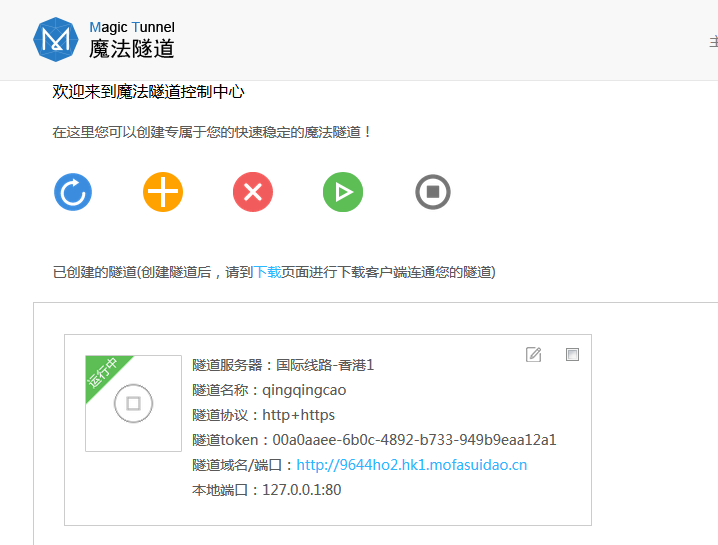Click the server text 国际线路-香港1
Viewport: 718px width, 545px height.
click(325, 365)
